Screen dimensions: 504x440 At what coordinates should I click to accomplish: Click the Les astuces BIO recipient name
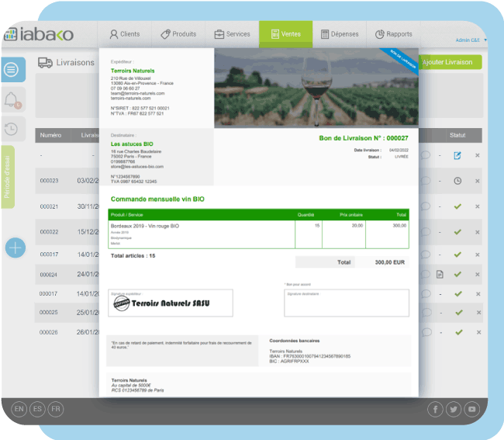(x=132, y=144)
